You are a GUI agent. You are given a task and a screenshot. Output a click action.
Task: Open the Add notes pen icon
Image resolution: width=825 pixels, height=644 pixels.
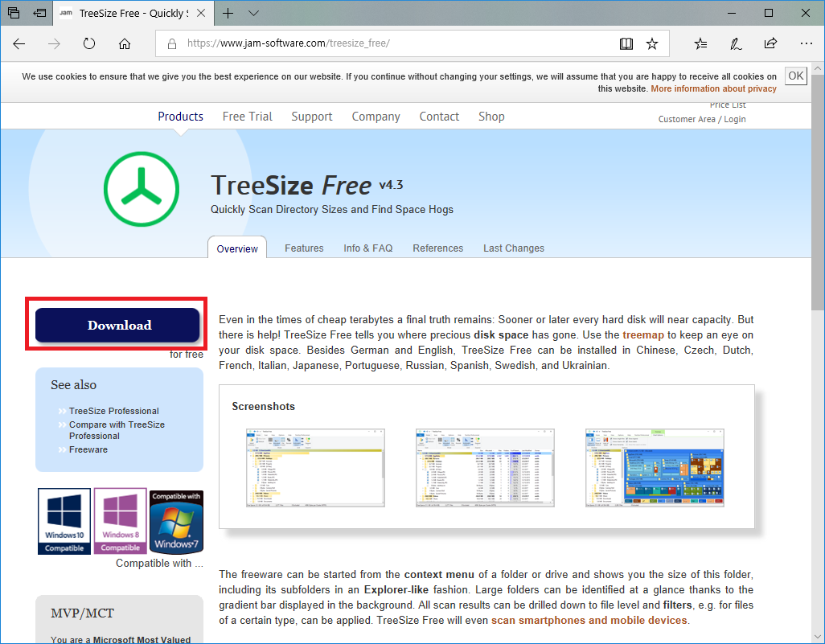(x=736, y=43)
